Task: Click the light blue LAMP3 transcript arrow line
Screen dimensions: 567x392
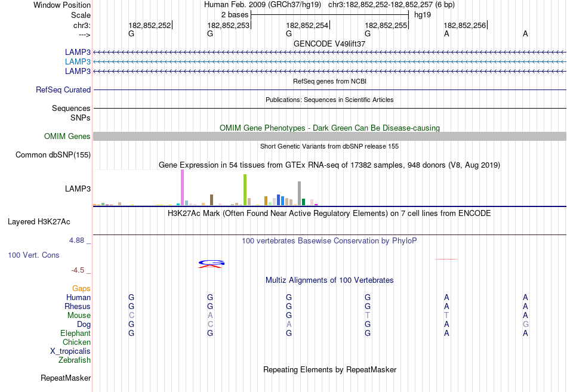Action: click(329, 62)
